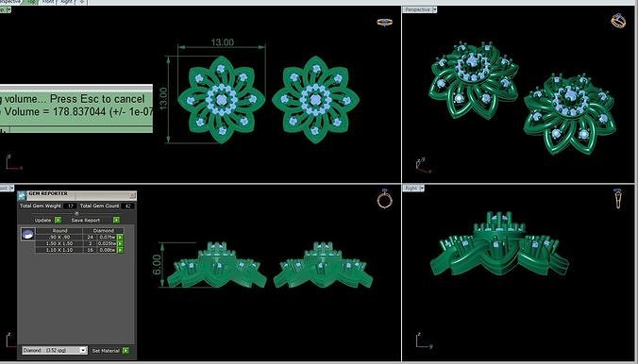Select the vertical 13.00 dimension label
Viewport: 638px width, 364px height.
tap(162, 99)
